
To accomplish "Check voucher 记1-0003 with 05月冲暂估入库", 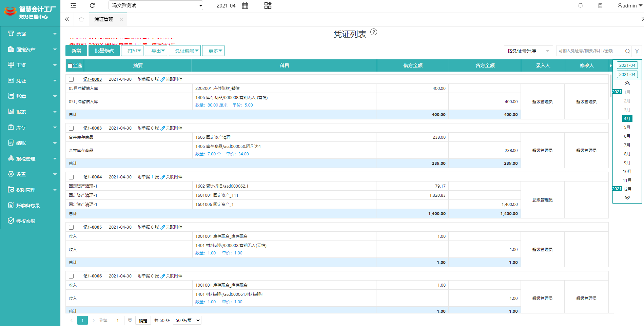I will 71,79.
